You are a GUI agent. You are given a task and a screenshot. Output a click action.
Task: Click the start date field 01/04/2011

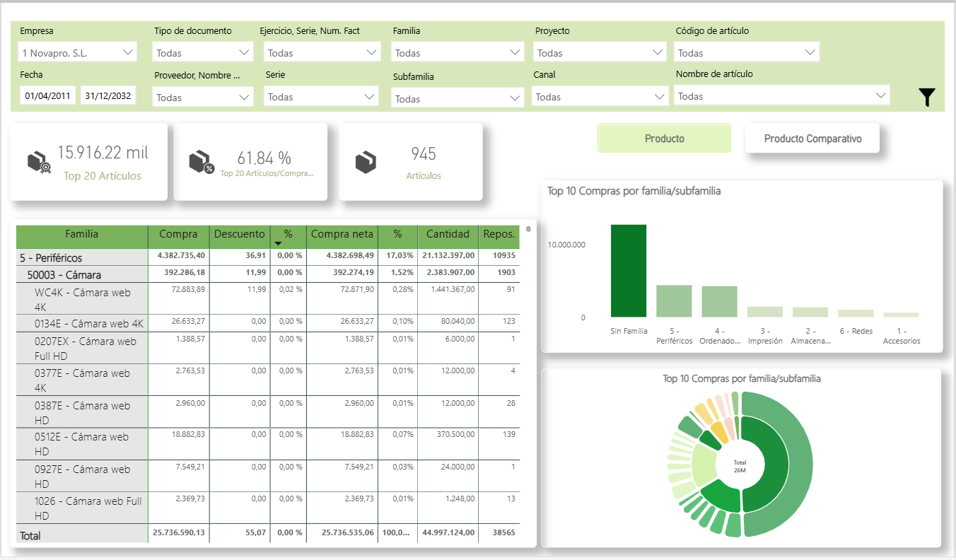(x=47, y=96)
